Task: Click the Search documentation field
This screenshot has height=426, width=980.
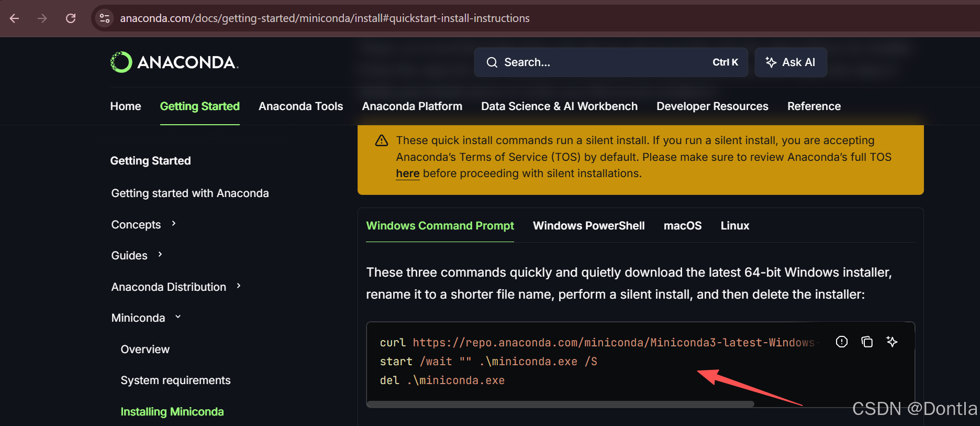Action: [x=611, y=62]
